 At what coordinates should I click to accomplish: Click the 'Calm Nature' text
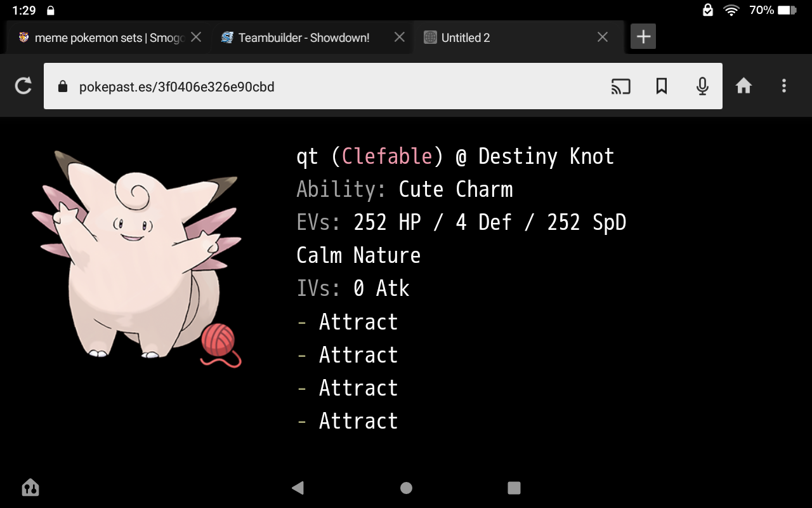point(358,255)
